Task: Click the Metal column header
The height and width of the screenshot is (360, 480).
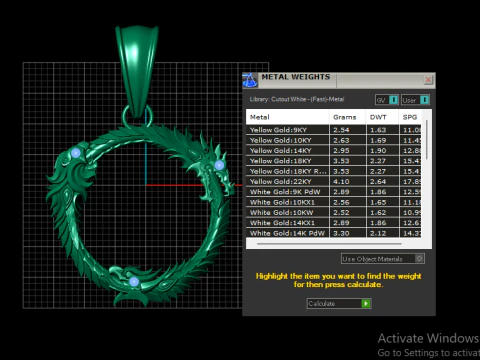Action: pyautogui.click(x=287, y=117)
